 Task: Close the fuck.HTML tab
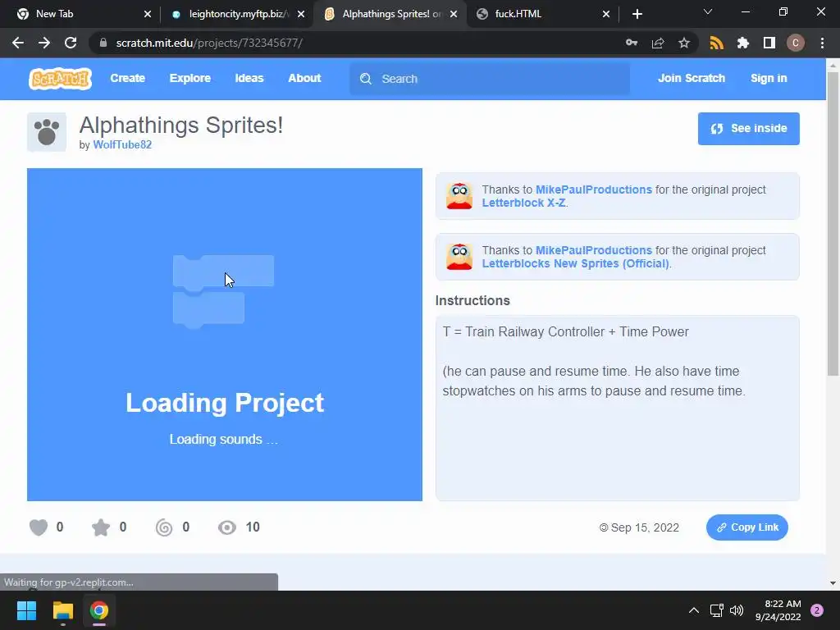606,14
